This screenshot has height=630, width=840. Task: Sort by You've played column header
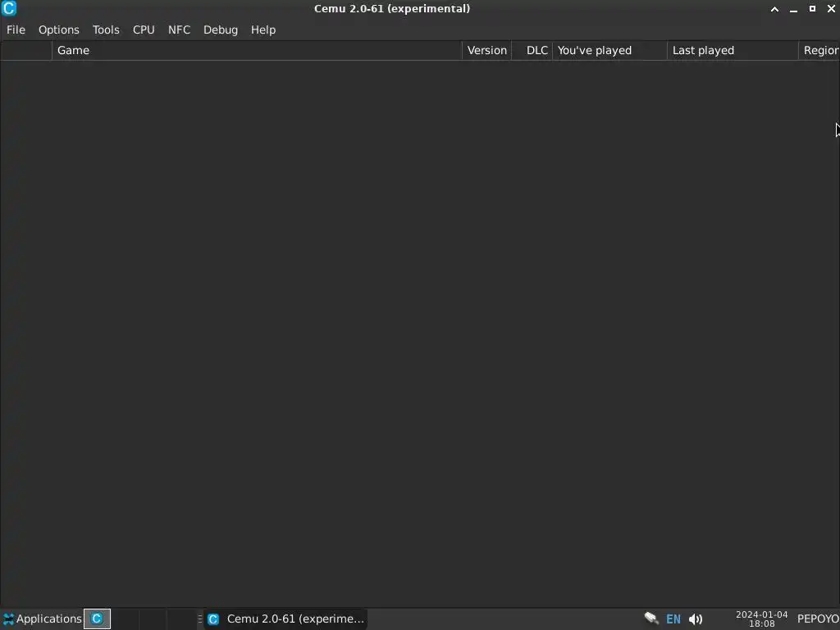coord(609,50)
